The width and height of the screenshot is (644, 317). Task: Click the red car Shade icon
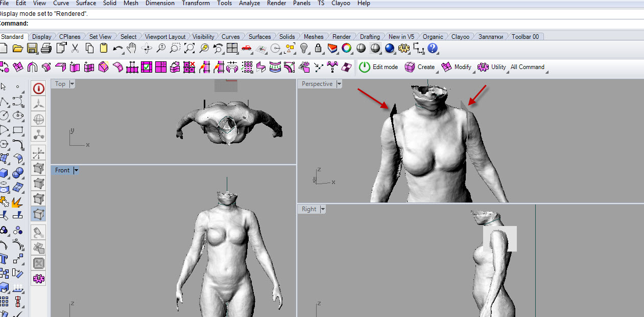[247, 49]
